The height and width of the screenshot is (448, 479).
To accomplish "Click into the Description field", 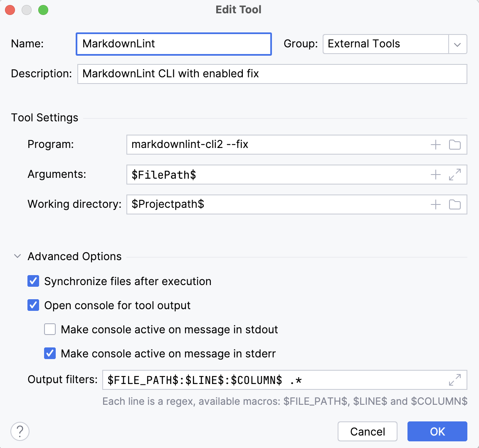I will 272,74.
